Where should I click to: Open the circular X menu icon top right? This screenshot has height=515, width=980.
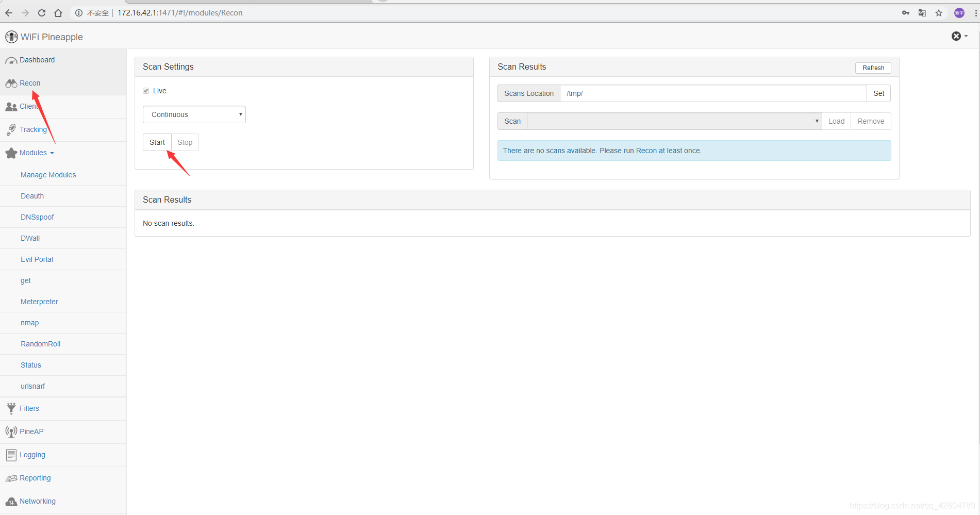click(956, 36)
